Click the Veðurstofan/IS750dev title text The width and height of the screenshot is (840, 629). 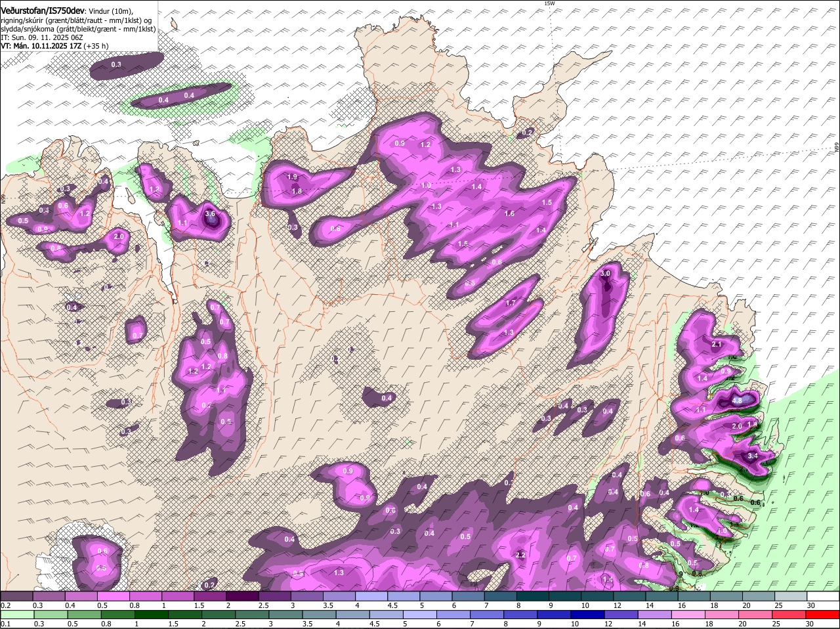tap(43, 11)
